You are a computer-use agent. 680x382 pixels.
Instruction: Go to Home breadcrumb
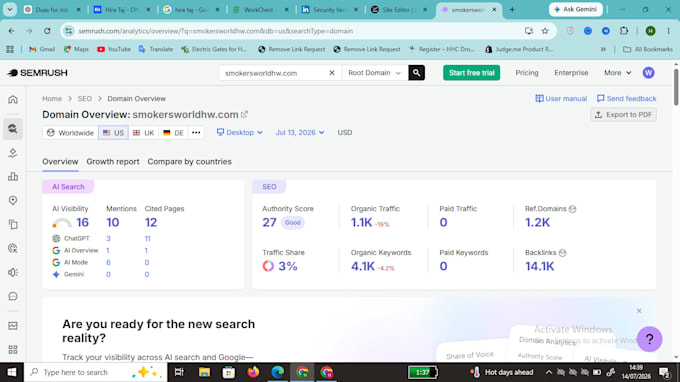click(x=52, y=99)
